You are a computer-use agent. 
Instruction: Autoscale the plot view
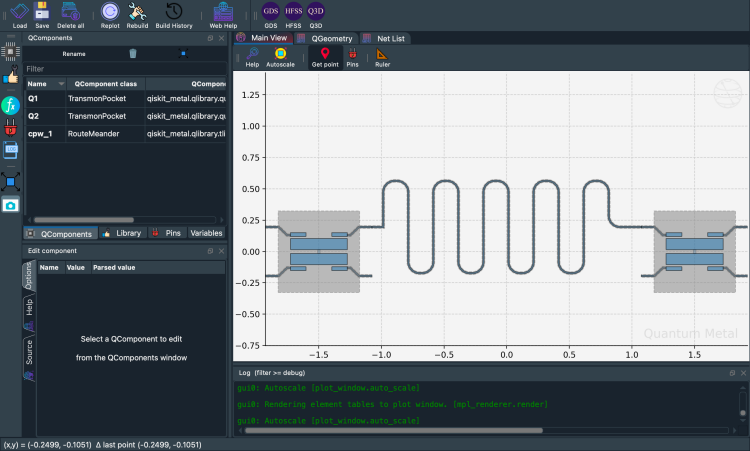280,57
